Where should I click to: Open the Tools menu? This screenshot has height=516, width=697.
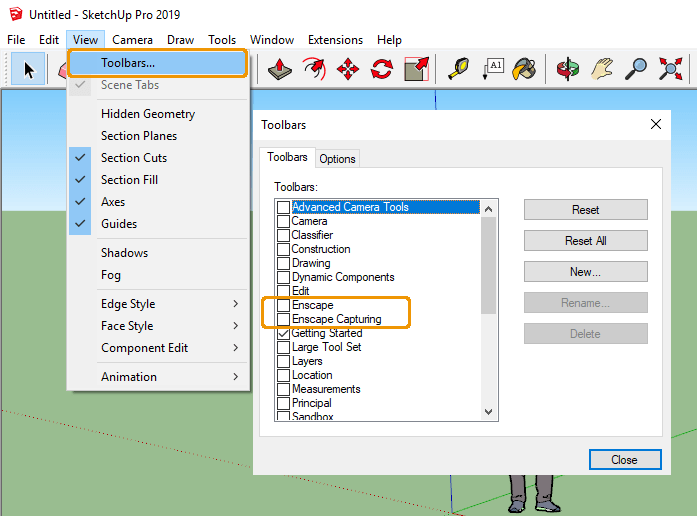222,40
